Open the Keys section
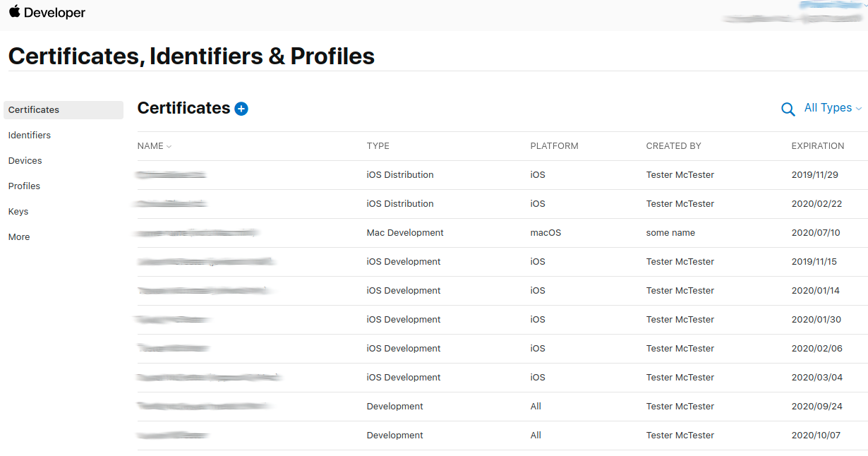This screenshot has width=868, height=456. tap(18, 211)
